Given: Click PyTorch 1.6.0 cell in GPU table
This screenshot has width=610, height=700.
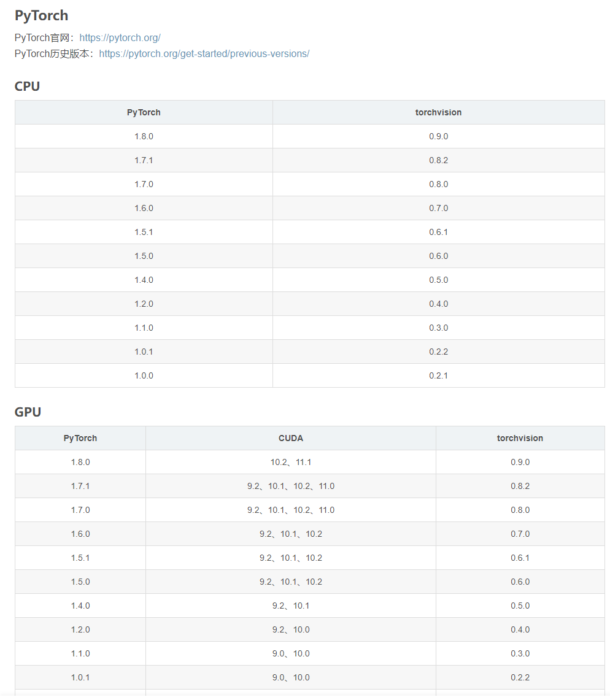Looking at the screenshot, I should [x=80, y=534].
